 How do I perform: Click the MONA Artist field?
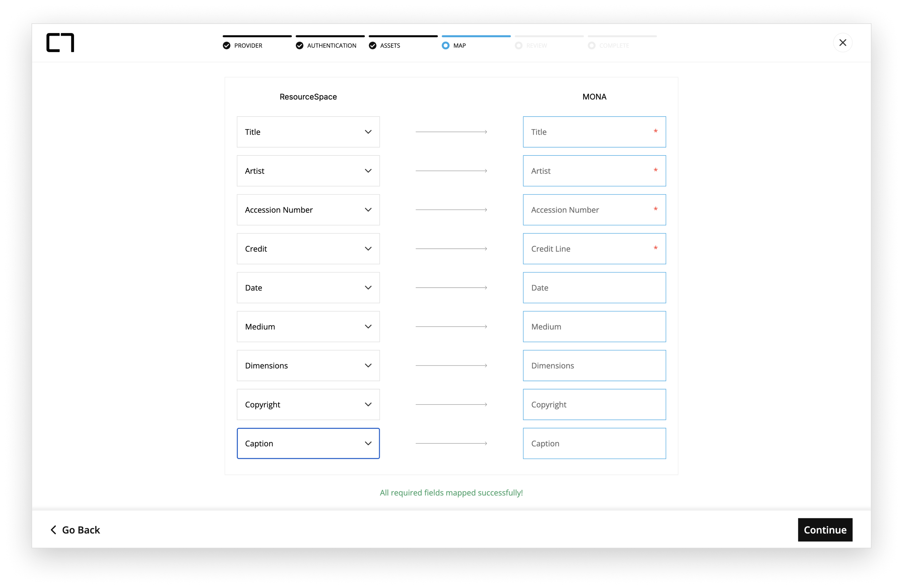click(594, 171)
